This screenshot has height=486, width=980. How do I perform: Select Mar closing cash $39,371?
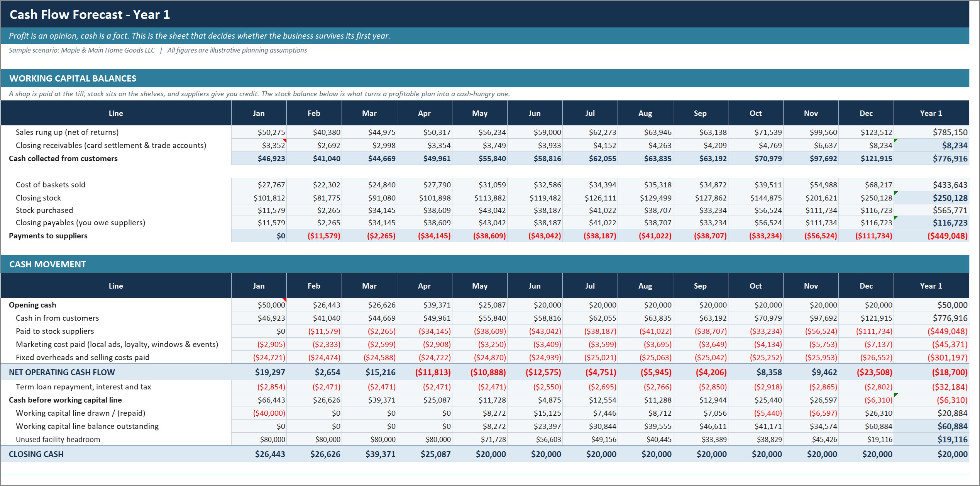click(x=369, y=454)
